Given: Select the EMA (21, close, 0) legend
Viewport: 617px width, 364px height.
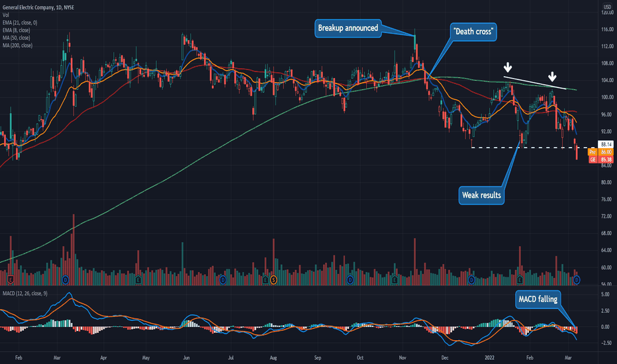Looking at the screenshot, I should 20,23.
